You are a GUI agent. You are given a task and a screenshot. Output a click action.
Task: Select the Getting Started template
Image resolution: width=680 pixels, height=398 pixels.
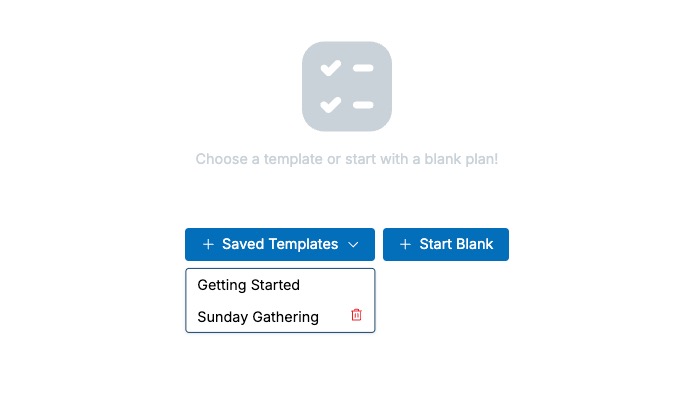pos(248,285)
